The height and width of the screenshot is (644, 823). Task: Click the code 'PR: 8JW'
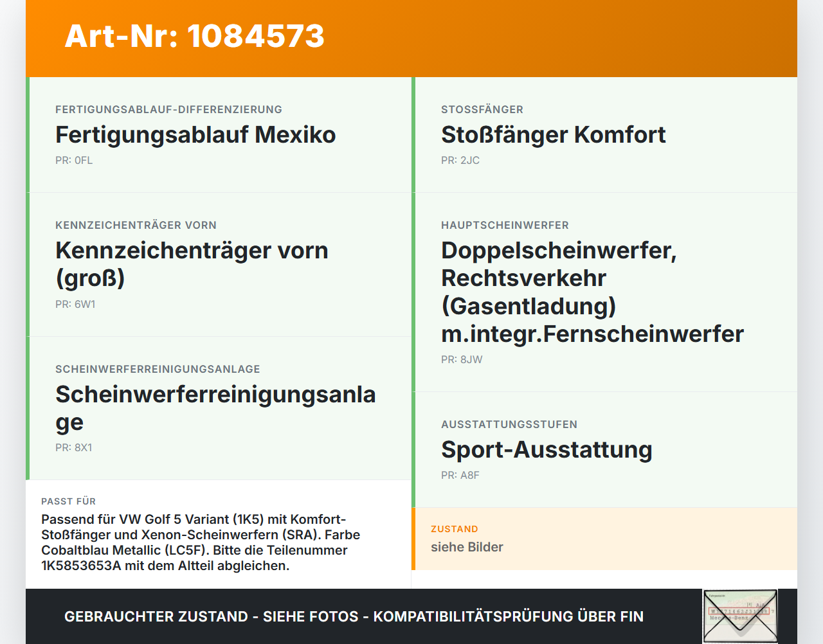pyautogui.click(x=462, y=360)
